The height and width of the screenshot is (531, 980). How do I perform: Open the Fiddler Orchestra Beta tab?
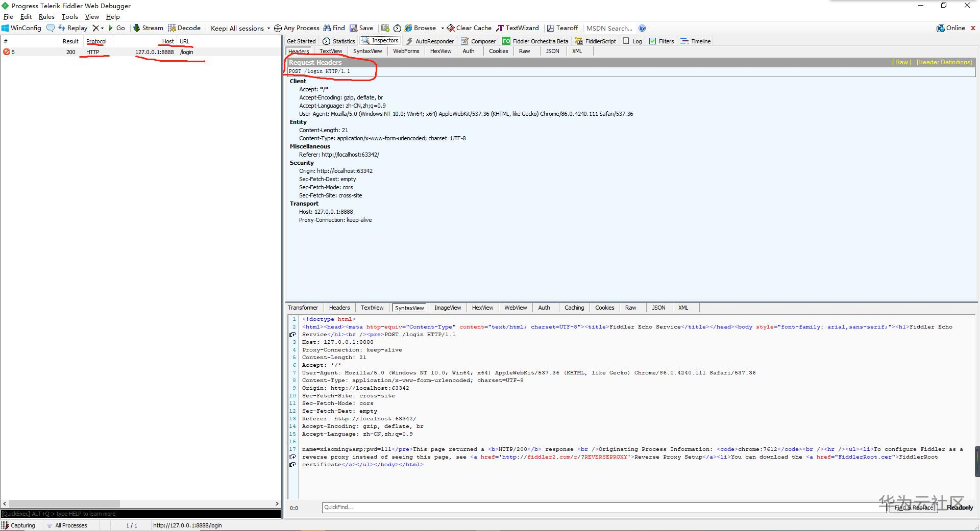535,41
